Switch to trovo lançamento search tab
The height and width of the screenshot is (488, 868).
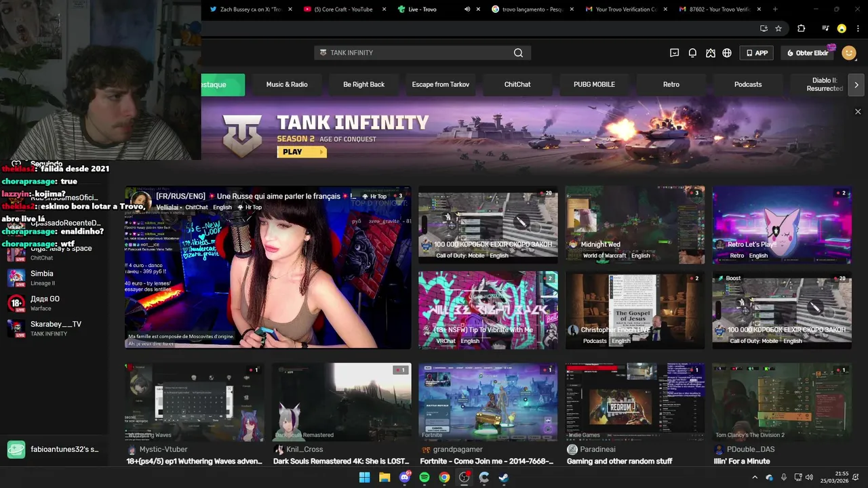(x=532, y=9)
